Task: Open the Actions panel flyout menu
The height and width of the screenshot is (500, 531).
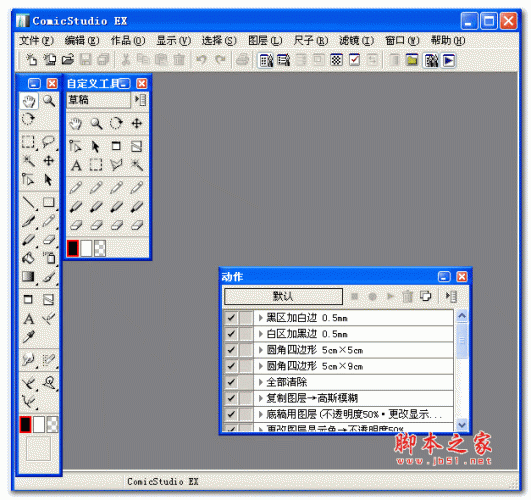Action: (451, 297)
